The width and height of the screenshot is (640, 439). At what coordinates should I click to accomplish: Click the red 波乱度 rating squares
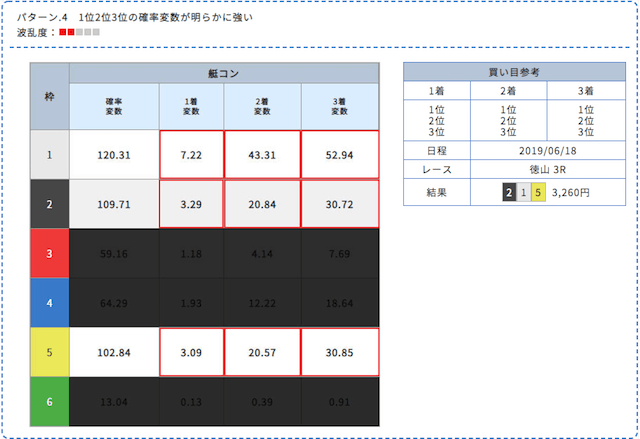coord(67,32)
